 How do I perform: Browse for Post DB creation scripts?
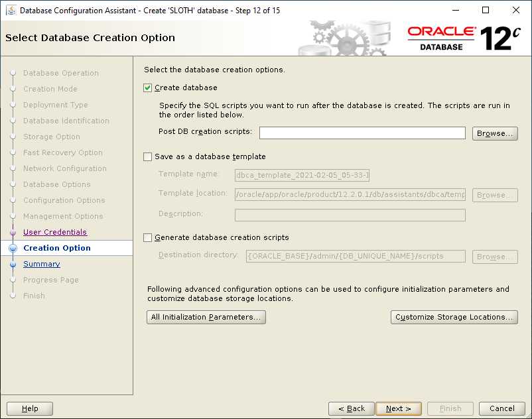pyautogui.click(x=495, y=133)
